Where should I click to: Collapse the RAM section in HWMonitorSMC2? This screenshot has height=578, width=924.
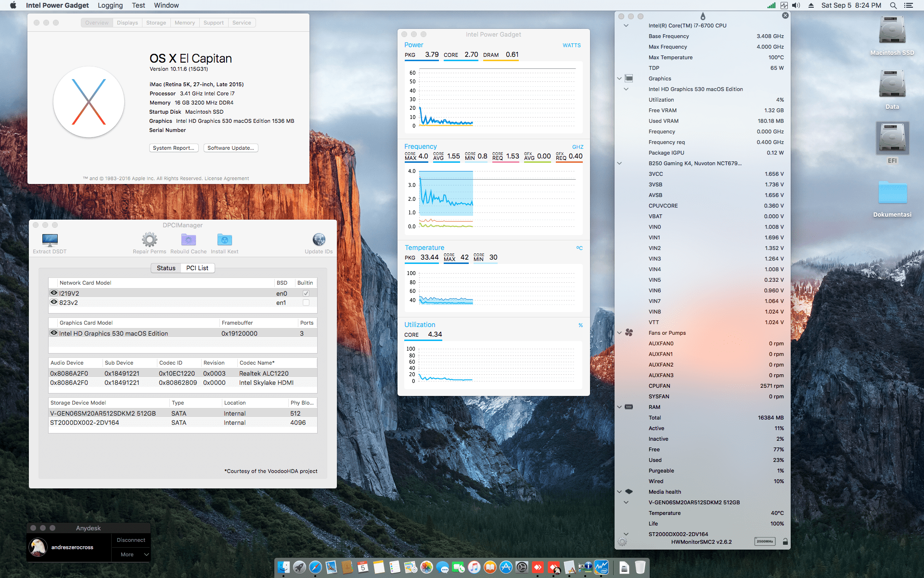point(619,407)
